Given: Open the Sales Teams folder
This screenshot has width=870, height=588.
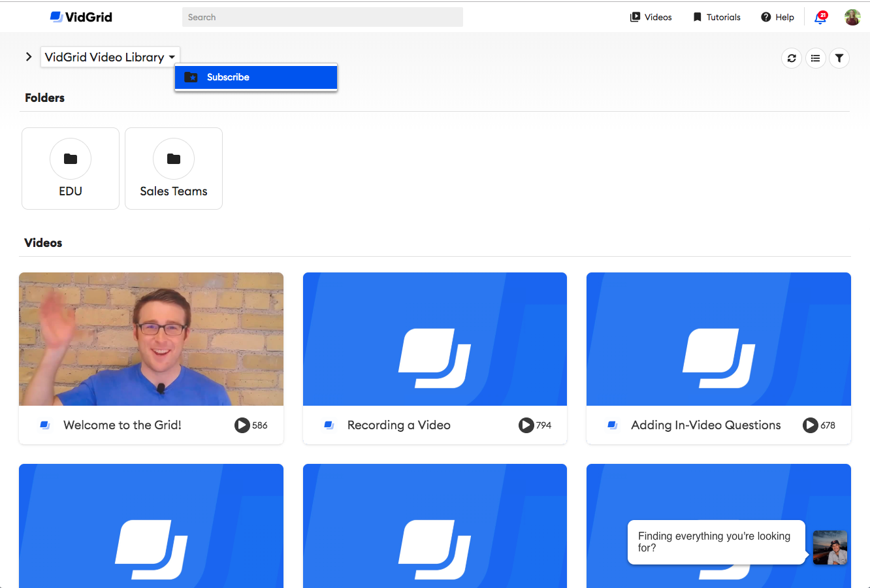Looking at the screenshot, I should (174, 169).
